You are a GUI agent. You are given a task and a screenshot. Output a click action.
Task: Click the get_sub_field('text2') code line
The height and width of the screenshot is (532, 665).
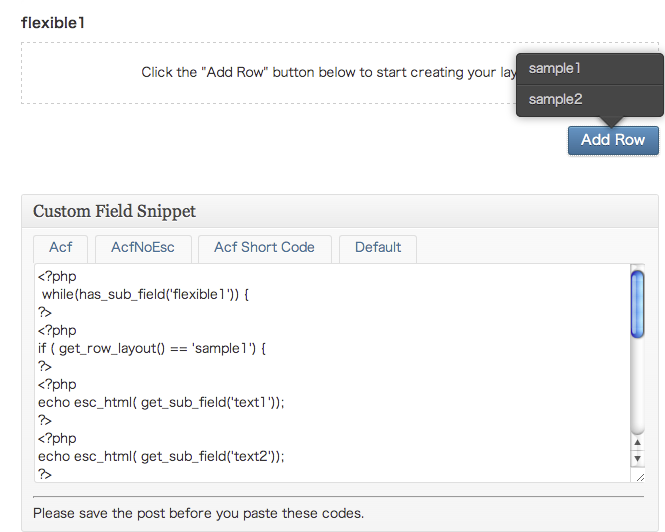pyautogui.click(x=161, y=456)
